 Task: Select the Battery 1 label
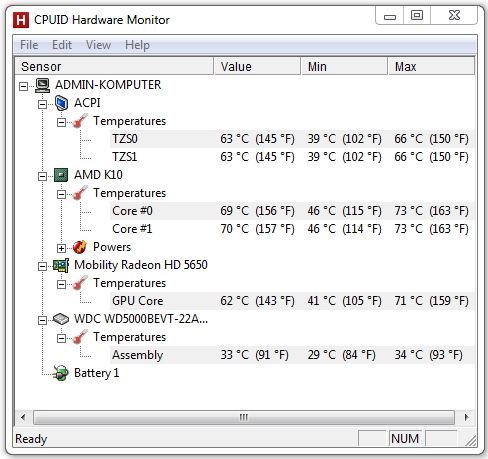(97, 373)
